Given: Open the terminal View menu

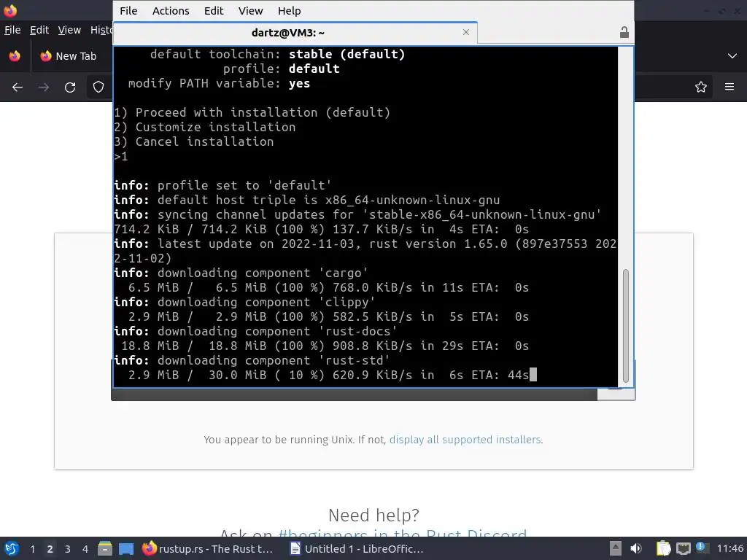Looking at the screenshot, I should tap(251, 10).
